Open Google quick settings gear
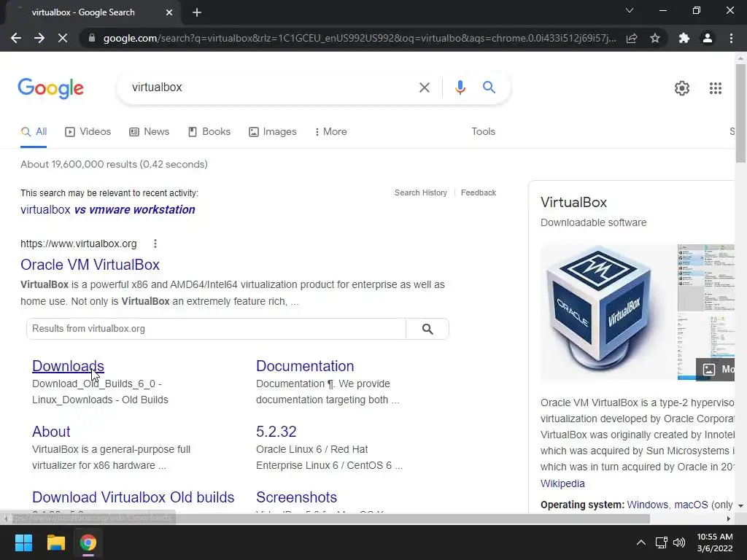The image size is (747, 560). click(682, 88)
